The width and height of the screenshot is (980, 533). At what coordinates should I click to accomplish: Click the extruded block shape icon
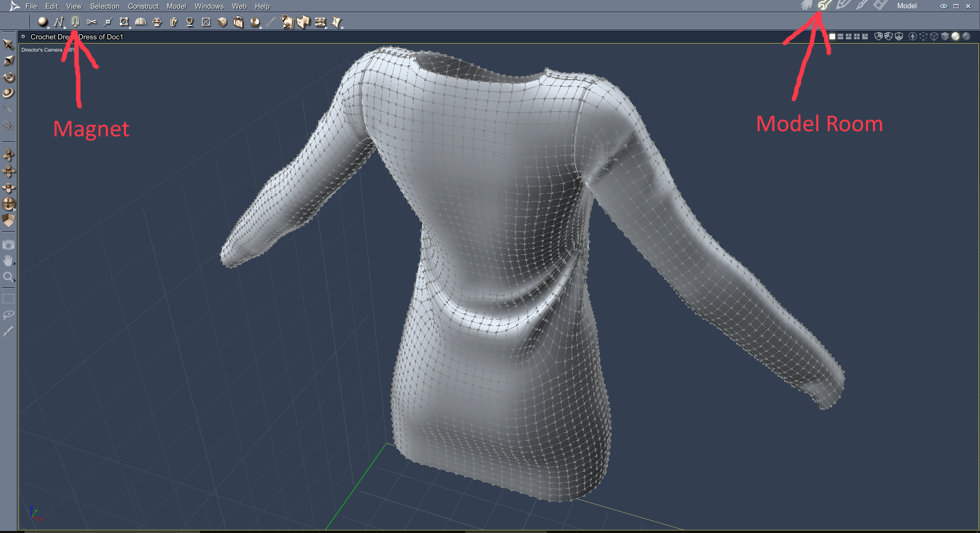pyautogui.click(x=304, y=21)
